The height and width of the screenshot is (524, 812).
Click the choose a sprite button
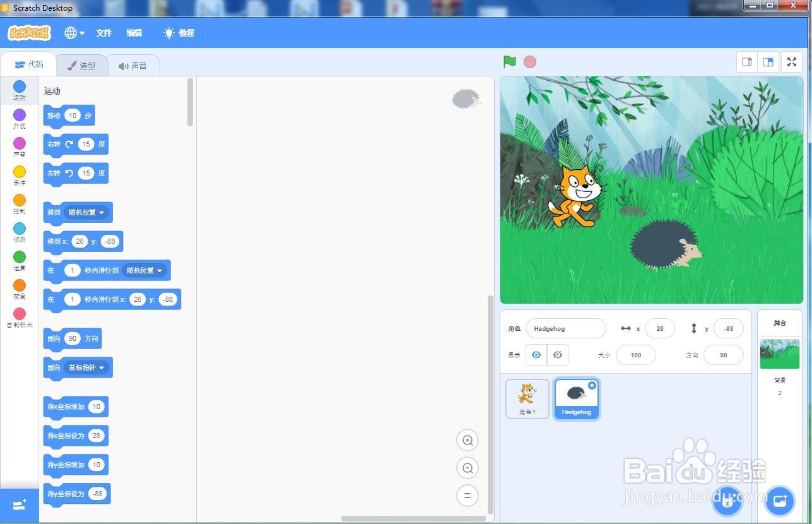[x=727, y=501]
